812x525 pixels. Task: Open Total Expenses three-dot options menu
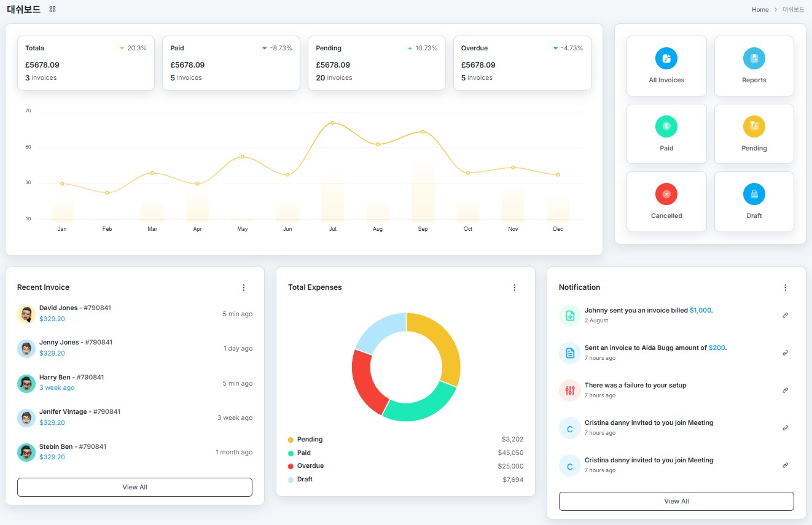click(514, 287)
